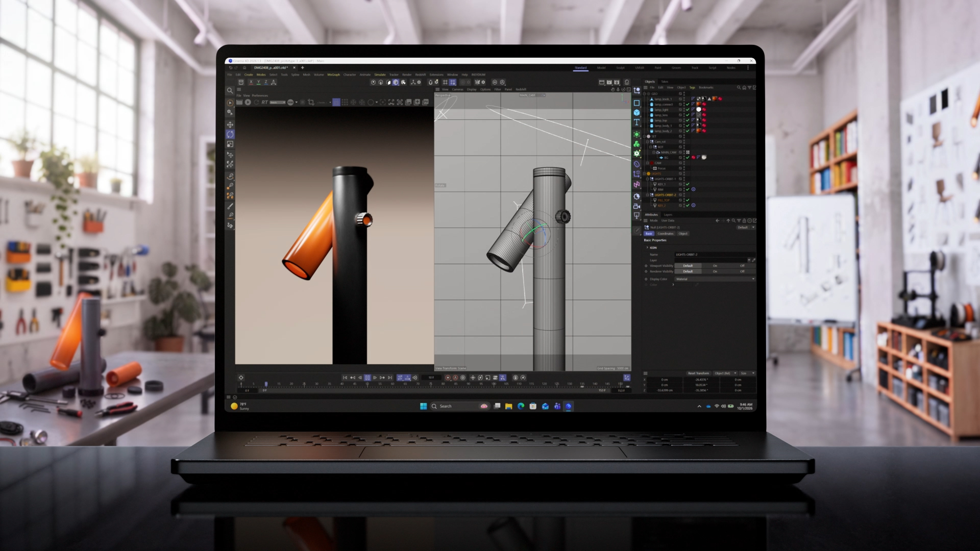Open File Explorer on the taskbar

508,406
